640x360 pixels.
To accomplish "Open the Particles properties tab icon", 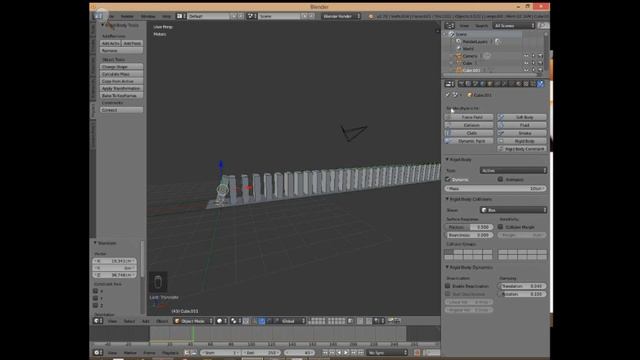I will [533, 84].
